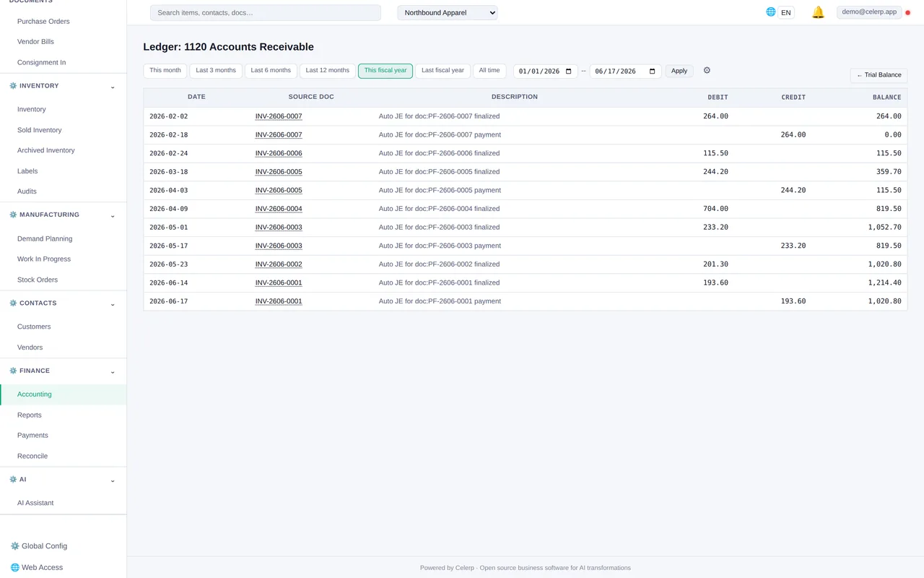Open Work In Progress in sidebar
This screenshot has width=924, height=578.
(44, 259)
